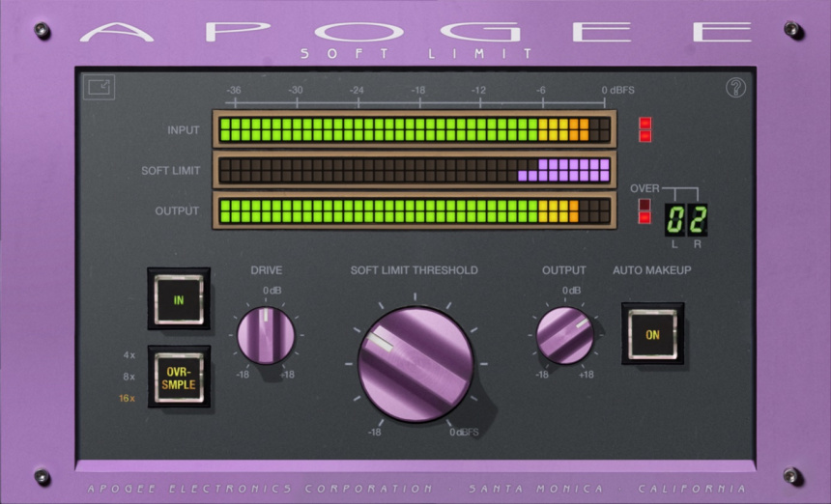Image resolution: width=831 pixels, height=504 pixels.
Task: Click the -18 meter scale label
Action: click(417, 91)
